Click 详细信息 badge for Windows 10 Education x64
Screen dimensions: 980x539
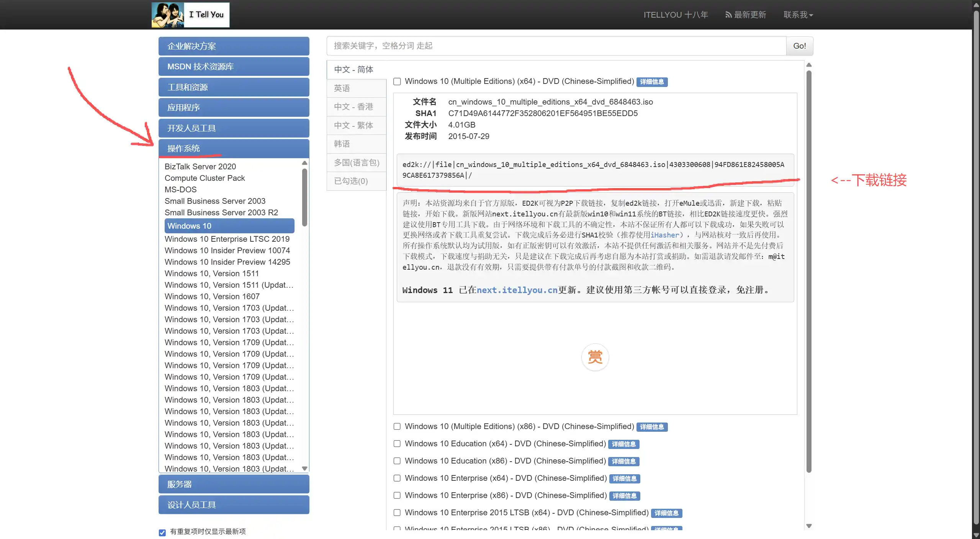(623, 444)
